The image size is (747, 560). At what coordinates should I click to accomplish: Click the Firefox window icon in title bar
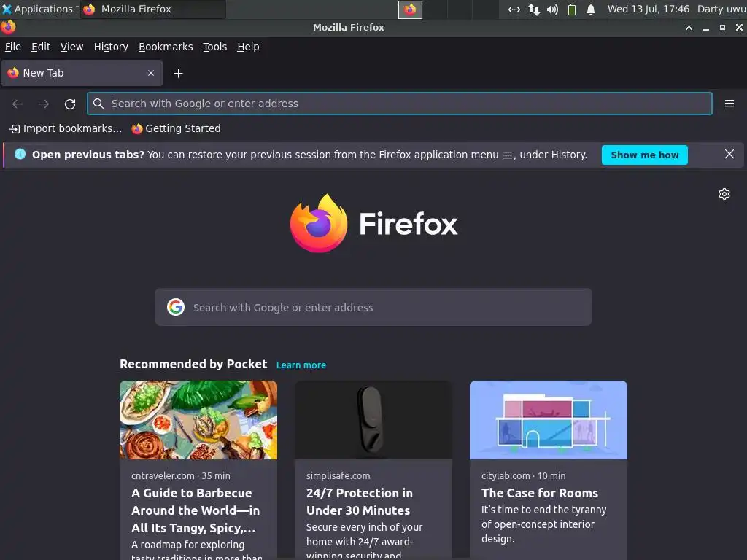[x=8, y=27]
